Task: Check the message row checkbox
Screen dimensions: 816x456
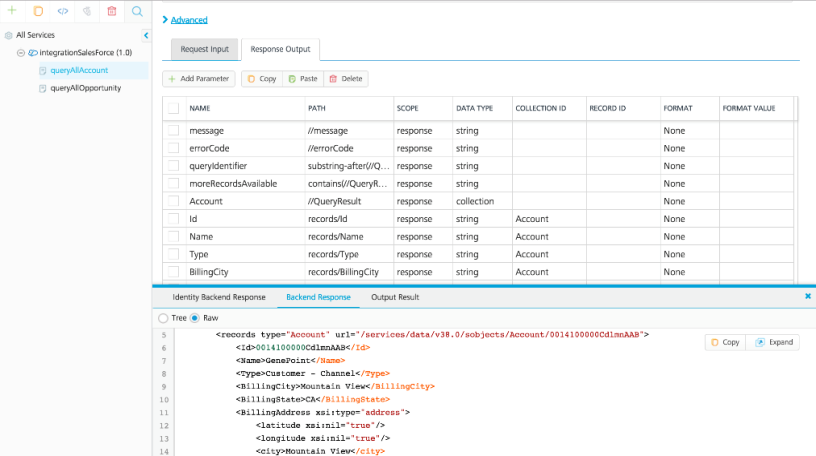Action: 174,131
